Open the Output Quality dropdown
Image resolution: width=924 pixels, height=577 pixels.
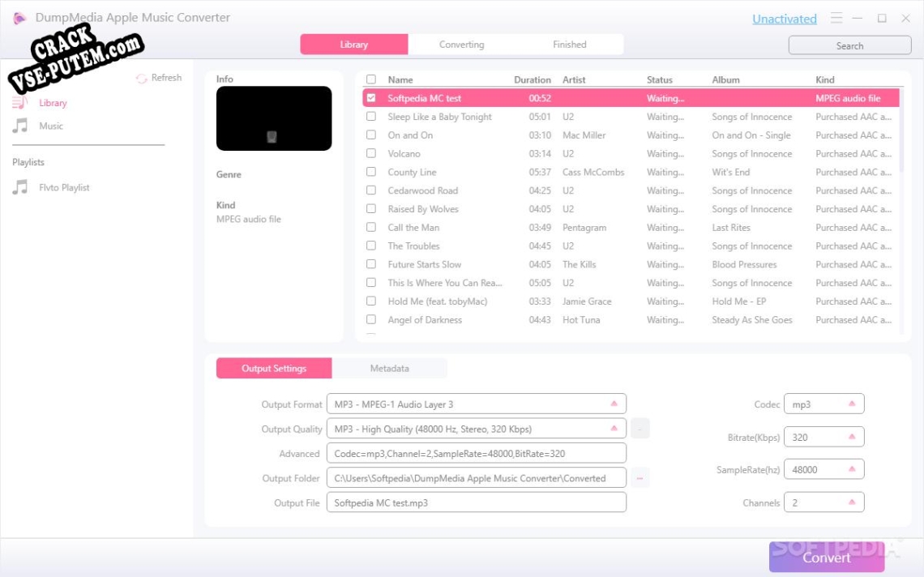coord(476,429)
